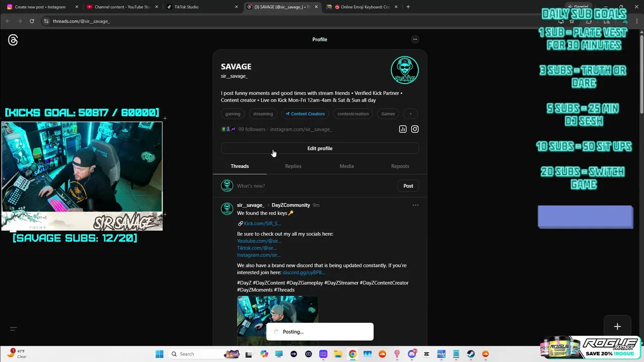The height and width of the screenshot is (362, 644).
Task: Switch to the Reposts tab
Action: tap(400, 166)
